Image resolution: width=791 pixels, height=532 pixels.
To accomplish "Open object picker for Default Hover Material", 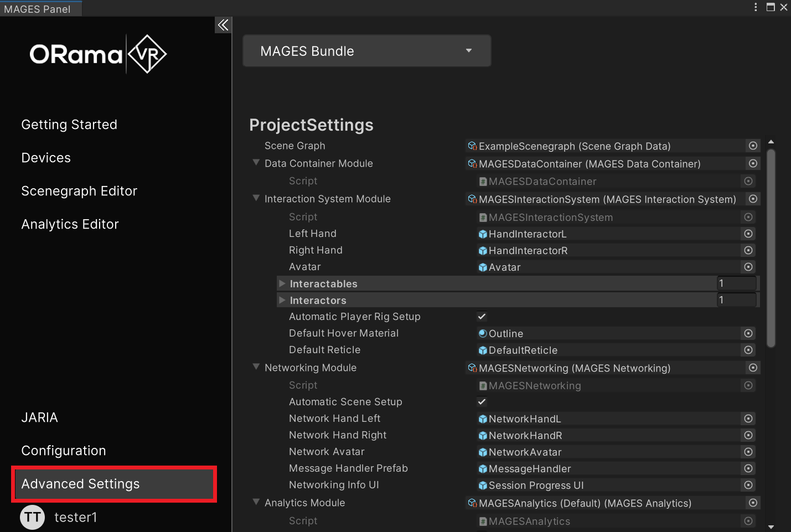I will click(x=748, y=333).
